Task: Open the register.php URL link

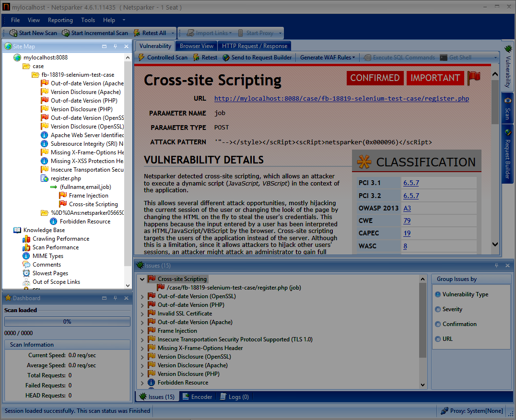Action: 341,99
